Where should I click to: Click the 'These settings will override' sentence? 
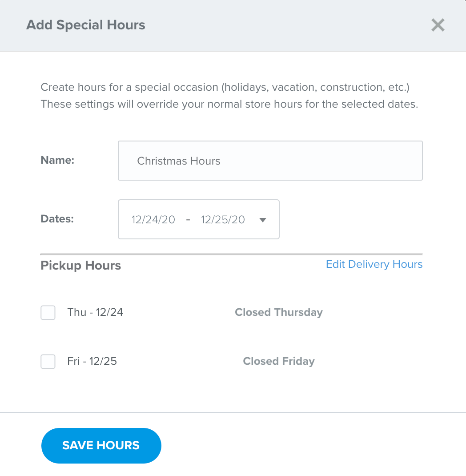229,104
